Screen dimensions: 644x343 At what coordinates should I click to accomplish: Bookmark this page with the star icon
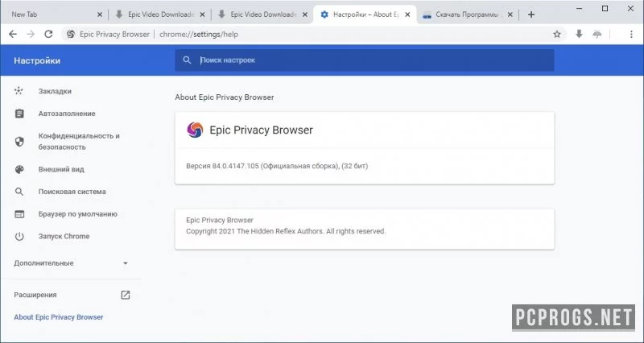557,34
